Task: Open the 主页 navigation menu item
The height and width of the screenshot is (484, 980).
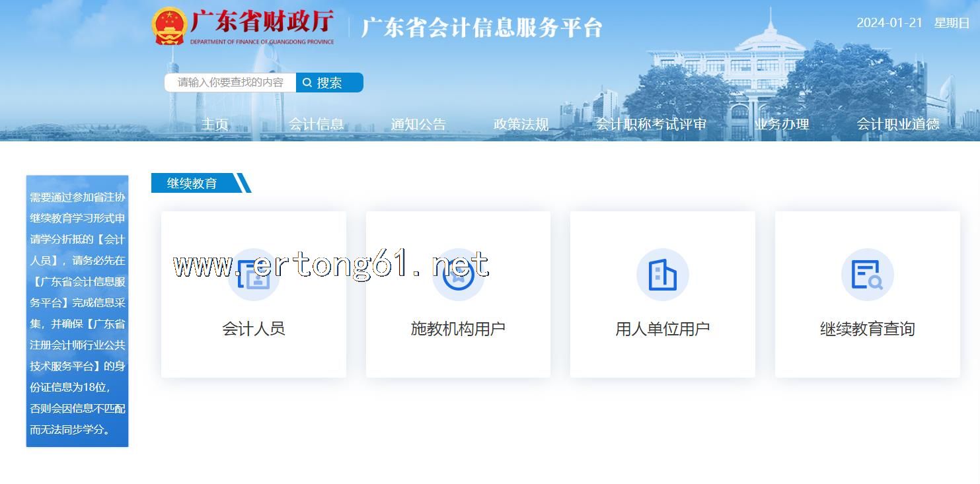Action: pos(215,124)
